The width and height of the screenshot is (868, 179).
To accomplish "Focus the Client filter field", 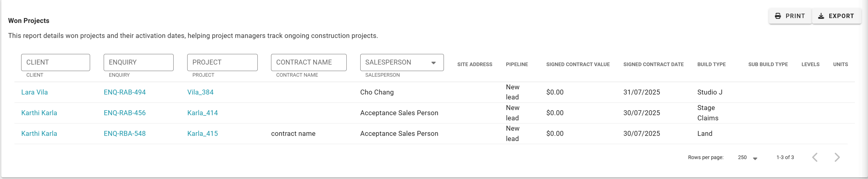I will 56,63.
